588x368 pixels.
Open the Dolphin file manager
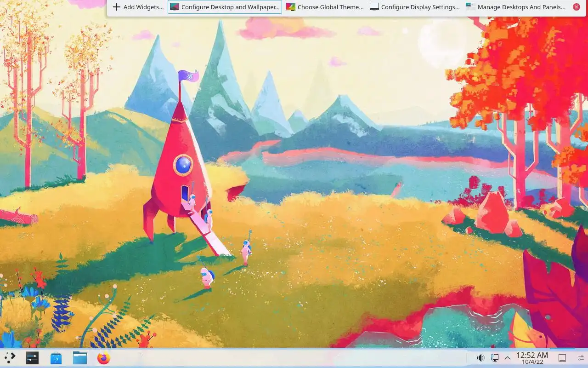coord(80,358)
